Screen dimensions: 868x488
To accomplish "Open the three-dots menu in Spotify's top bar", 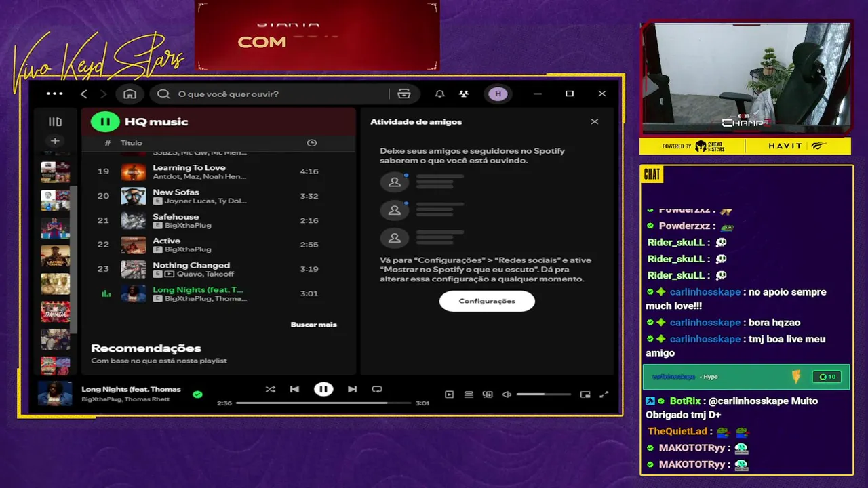I will pyautogui.click(x=55, y=94).
